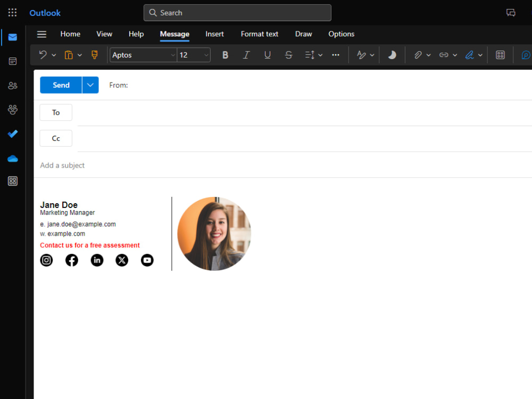532x399 pixels.
Task: Click the Add a subject field
Action: (62, 165)
